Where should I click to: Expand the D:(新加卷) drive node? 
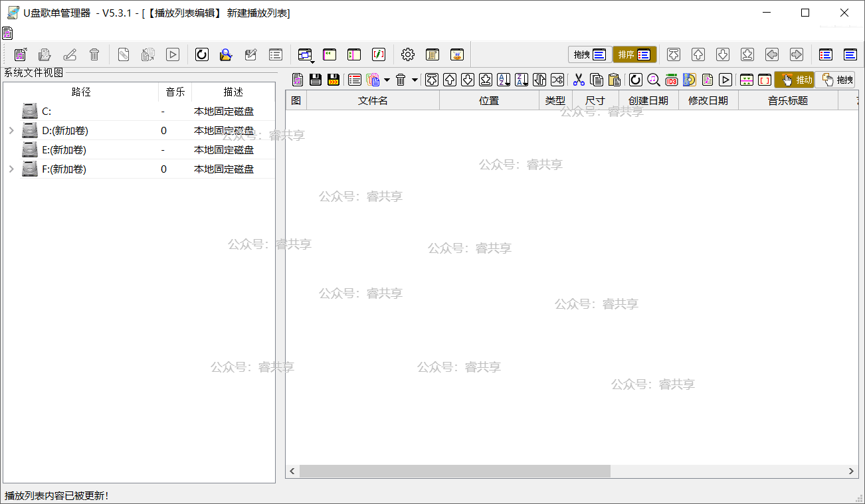[x=11, y=131]
